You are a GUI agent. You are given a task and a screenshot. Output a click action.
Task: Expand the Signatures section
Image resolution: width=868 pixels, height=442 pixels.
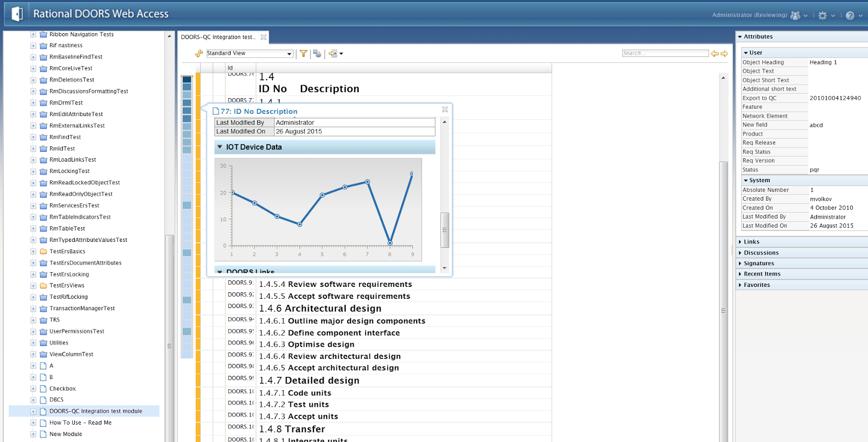[x=740, y=264]
